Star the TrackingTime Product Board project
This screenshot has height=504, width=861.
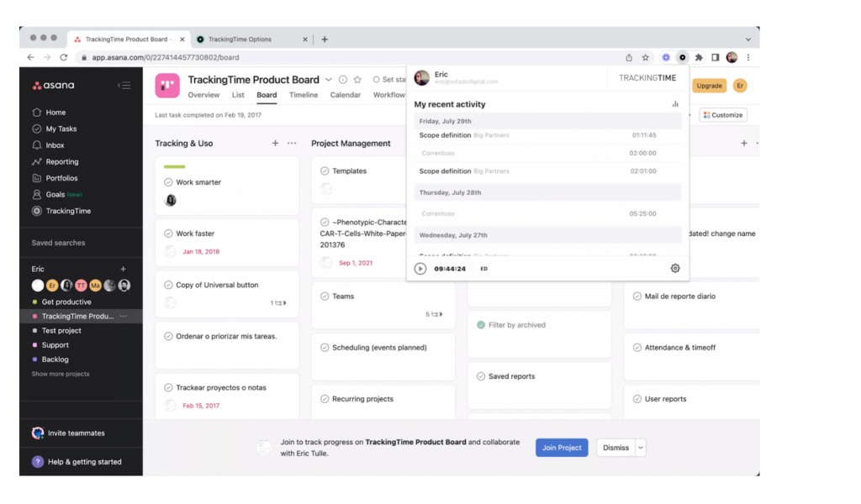click(357, 80)
